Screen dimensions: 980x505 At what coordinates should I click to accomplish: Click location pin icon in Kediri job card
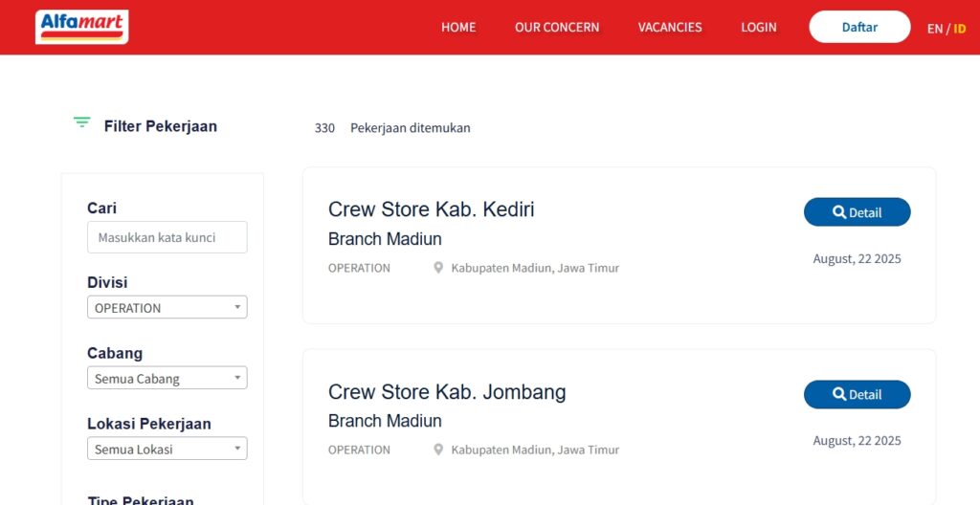[438, 268]
